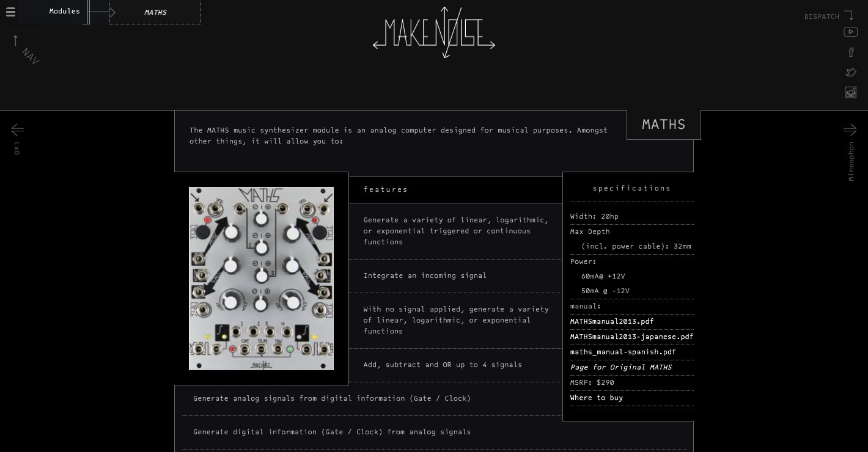
Task: Open Page for Original MATHS link
Action: (621, 367)
